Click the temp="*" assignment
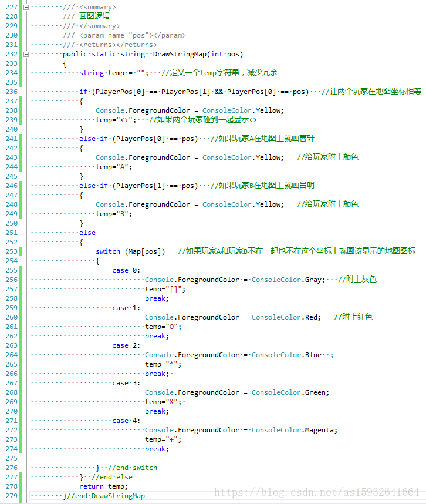Screen dimensions: 426x504 click(163, 364)
